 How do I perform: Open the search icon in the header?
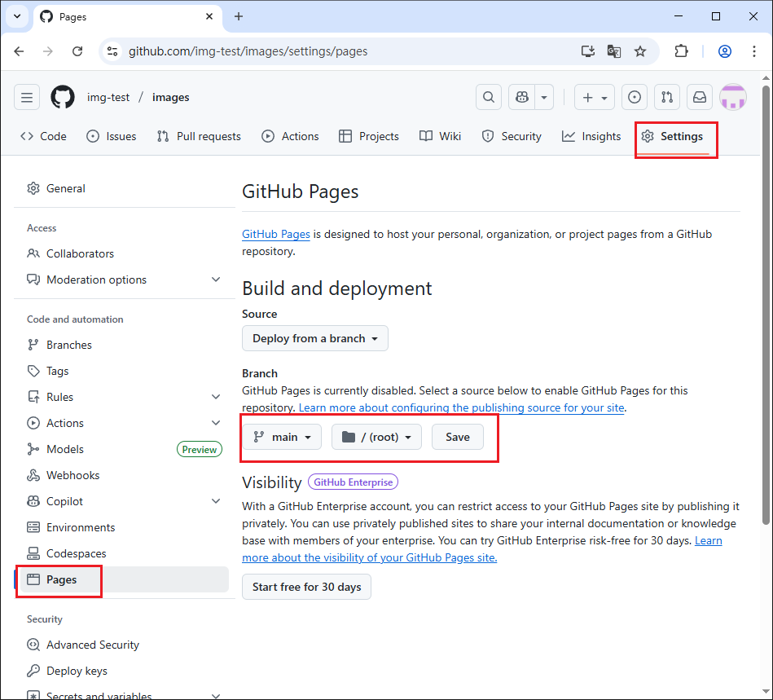click(488, 96)
